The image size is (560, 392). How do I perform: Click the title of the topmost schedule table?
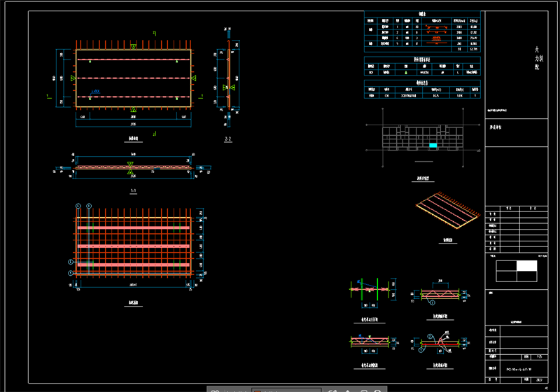pyautogui.click(x=422, y=14)
